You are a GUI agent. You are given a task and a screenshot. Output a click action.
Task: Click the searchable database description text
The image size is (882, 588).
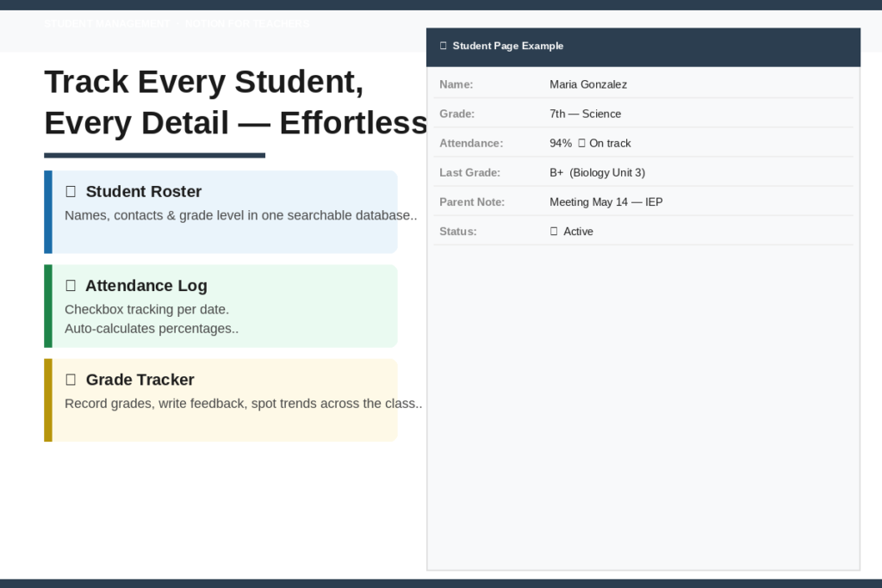coord(241,215)
